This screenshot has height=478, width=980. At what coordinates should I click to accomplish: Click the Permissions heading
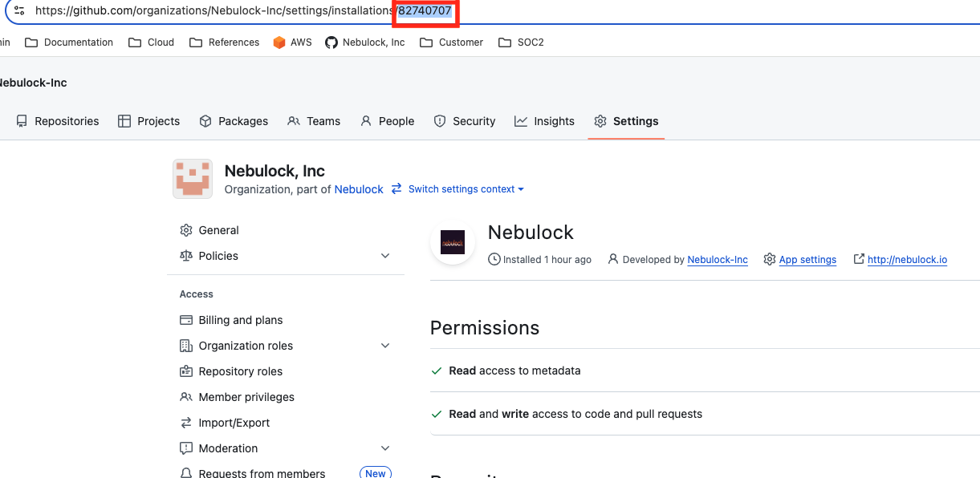click(485, 328)
